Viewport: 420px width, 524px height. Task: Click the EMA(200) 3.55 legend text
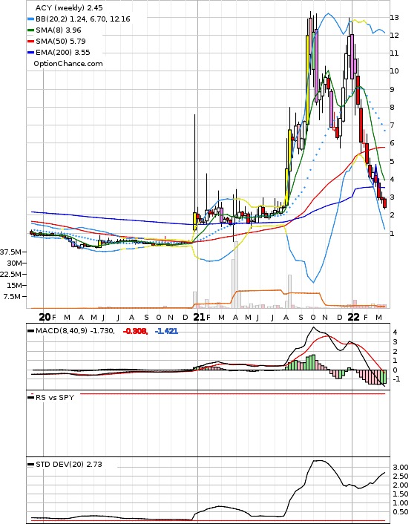click(x=63, y=52)
